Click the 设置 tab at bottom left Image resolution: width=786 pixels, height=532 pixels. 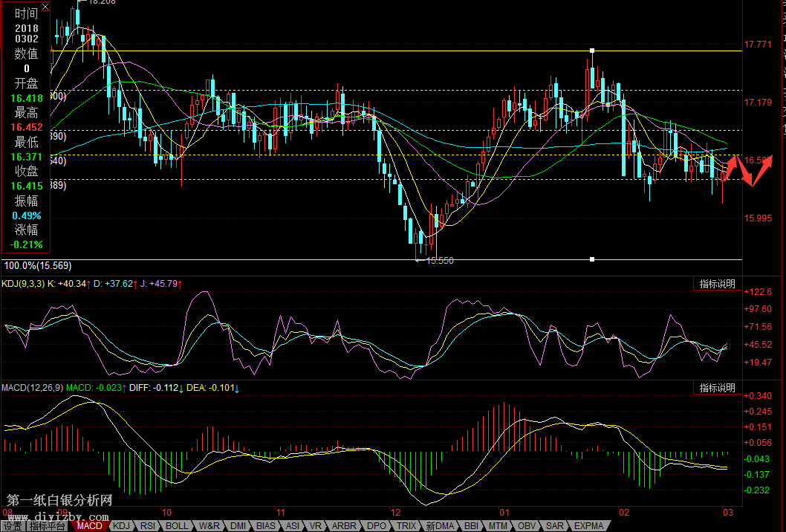point(12,526)
